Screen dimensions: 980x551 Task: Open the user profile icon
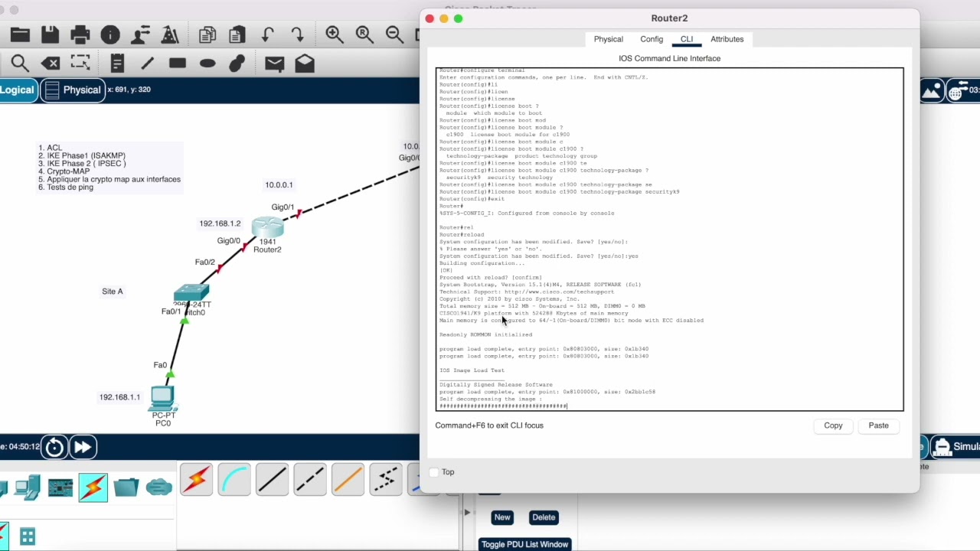[x=140, y=34]
